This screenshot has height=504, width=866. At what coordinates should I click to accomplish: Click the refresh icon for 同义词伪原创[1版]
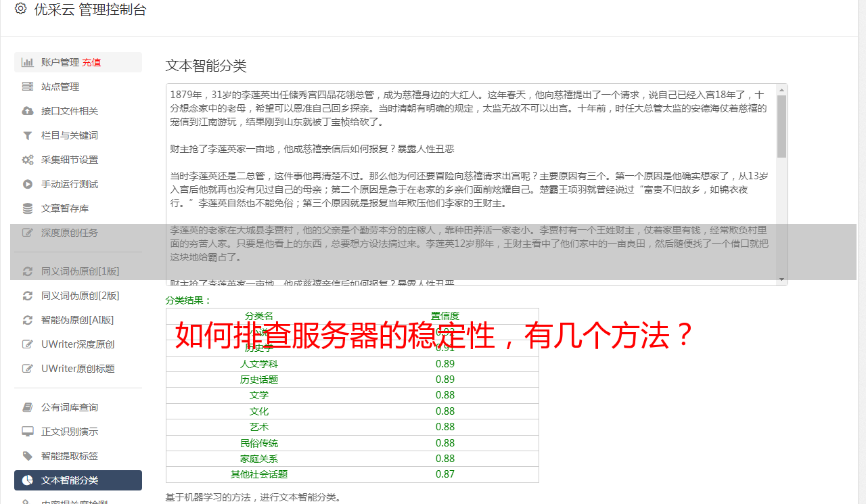28,271
